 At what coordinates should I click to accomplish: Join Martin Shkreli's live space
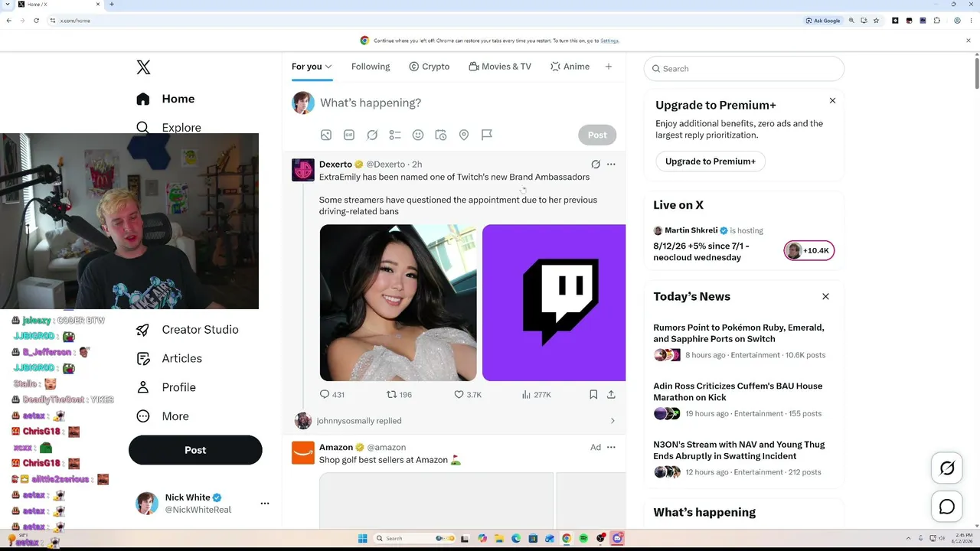(x=701, y=252)
